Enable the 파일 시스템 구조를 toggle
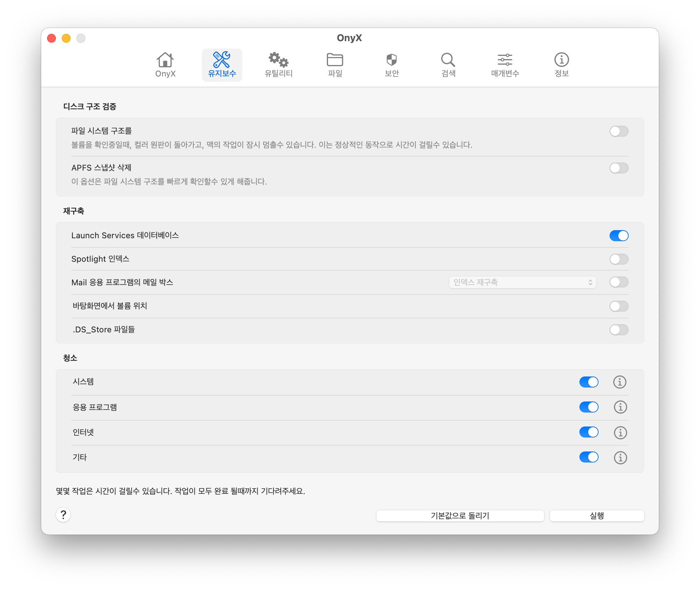The width and height of the screenshot is (700, 589). [619, 131]
